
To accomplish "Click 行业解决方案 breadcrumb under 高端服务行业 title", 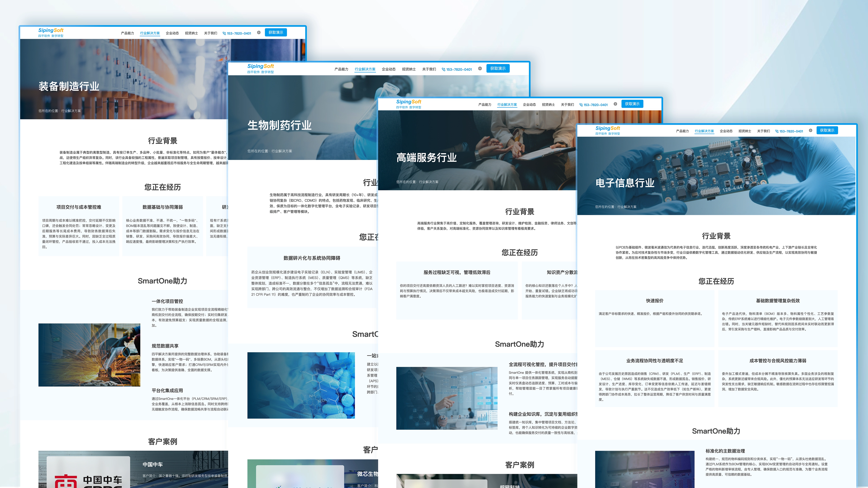I will tap(429, 182).
